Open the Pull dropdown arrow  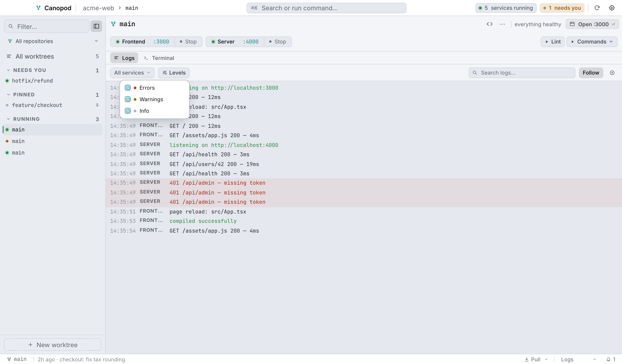click(x=546, y=359)
